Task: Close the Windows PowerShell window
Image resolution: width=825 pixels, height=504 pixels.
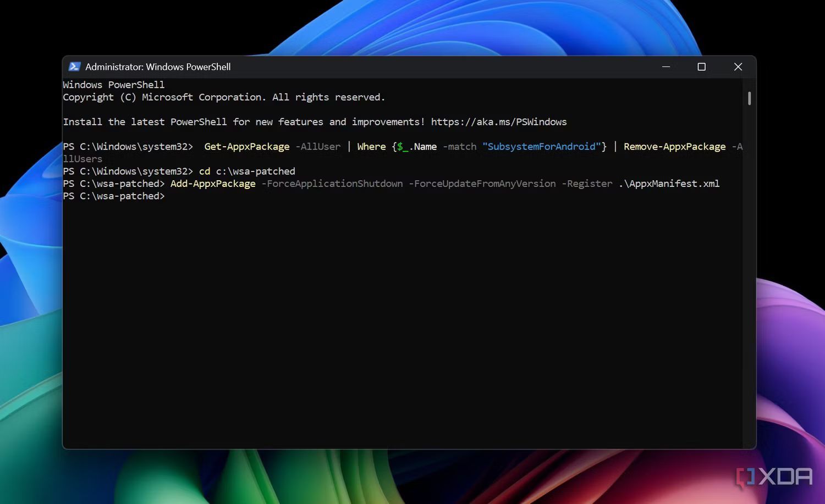Action: [738, 67]
